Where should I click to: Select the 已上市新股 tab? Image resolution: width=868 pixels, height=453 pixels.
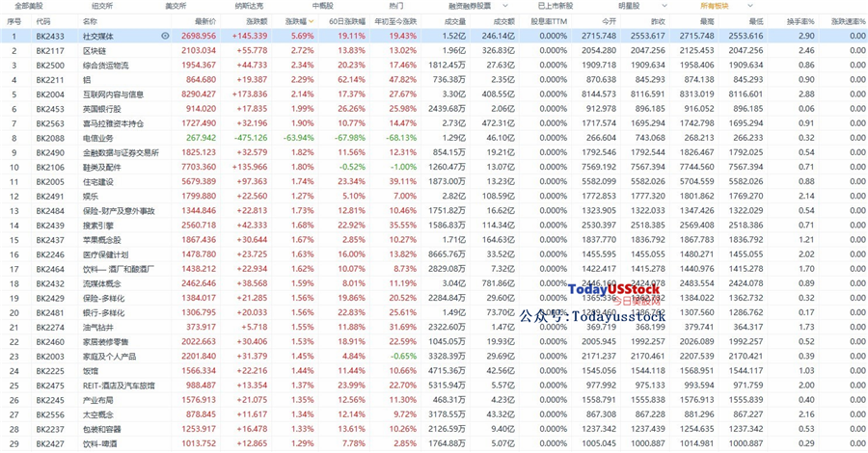[556, 6]
